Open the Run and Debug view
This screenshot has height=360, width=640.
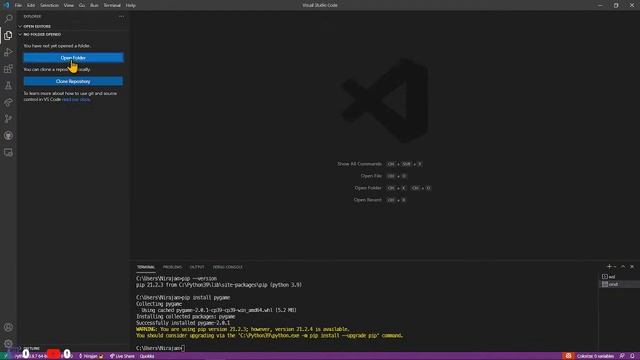[x=8, y=52]
